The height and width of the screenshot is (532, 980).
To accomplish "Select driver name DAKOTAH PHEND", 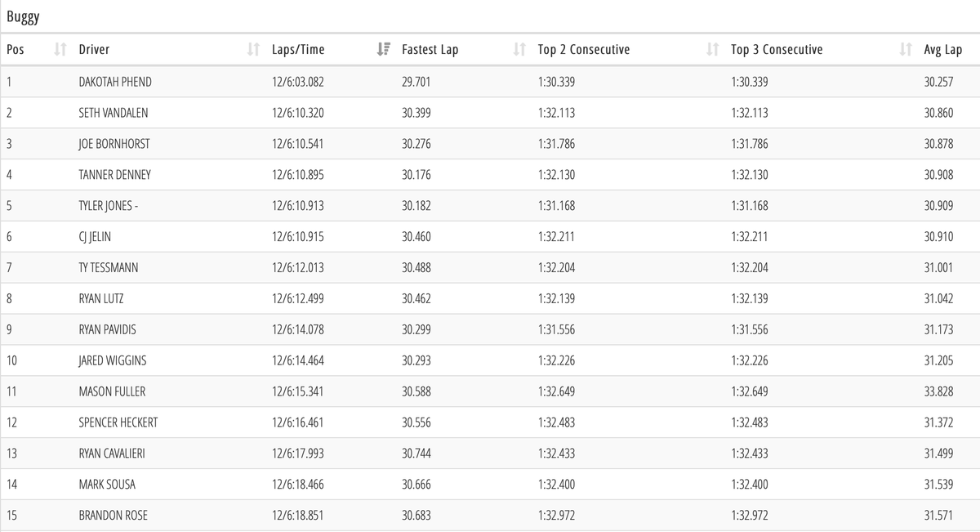I will click(115, 82).
